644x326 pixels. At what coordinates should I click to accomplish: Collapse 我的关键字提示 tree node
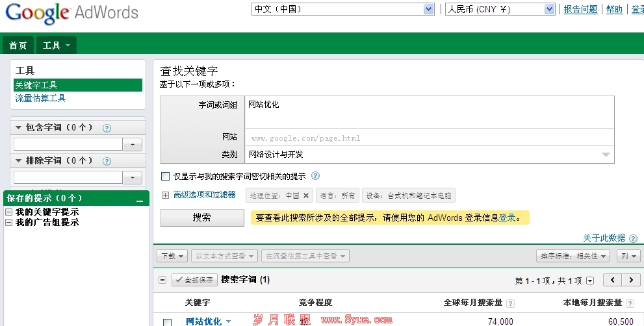click(x=8, y=212)
